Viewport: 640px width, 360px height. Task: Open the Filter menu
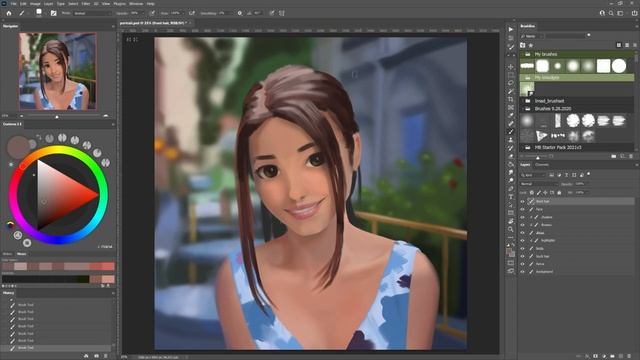pos(86,3)
